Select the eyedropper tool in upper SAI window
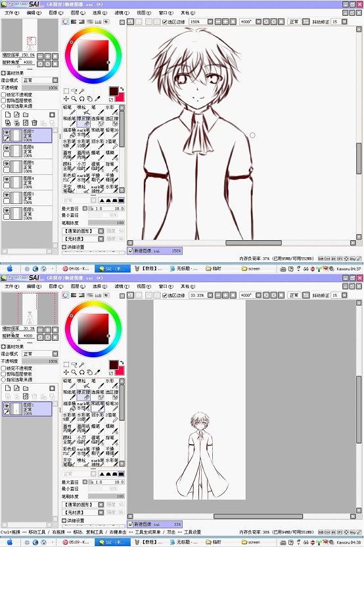This screenshot has width=364, height=602. [x=97, y=99]
